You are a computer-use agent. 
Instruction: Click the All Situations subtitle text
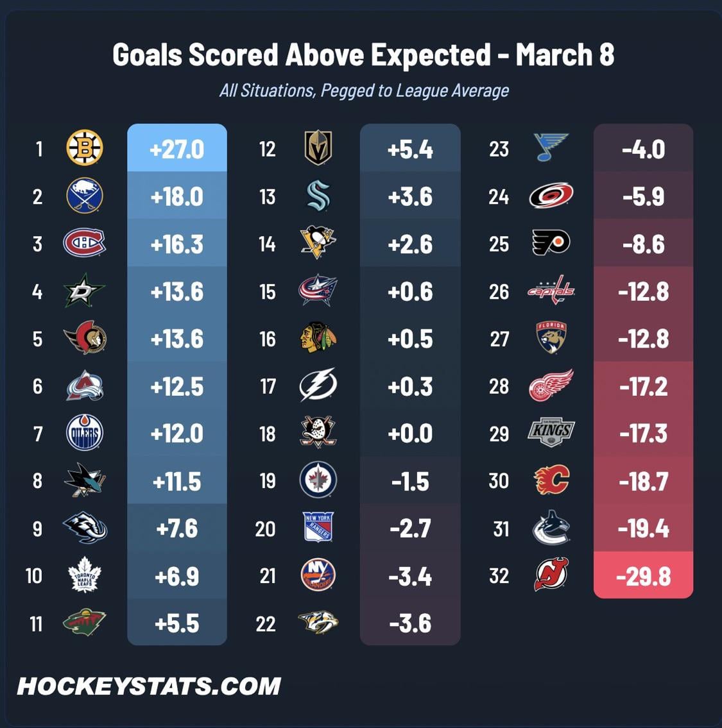(x=364, y=90)
